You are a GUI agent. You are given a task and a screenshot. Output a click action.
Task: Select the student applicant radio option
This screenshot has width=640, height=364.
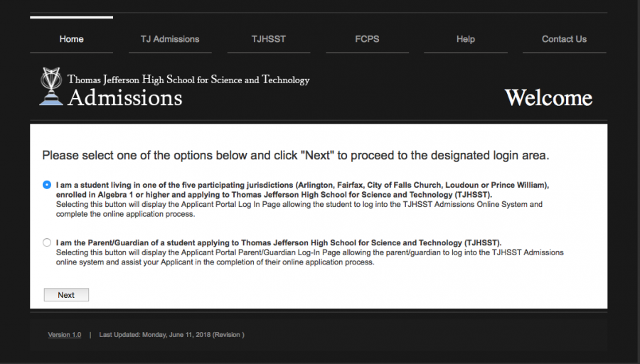(x=47, y=185)
